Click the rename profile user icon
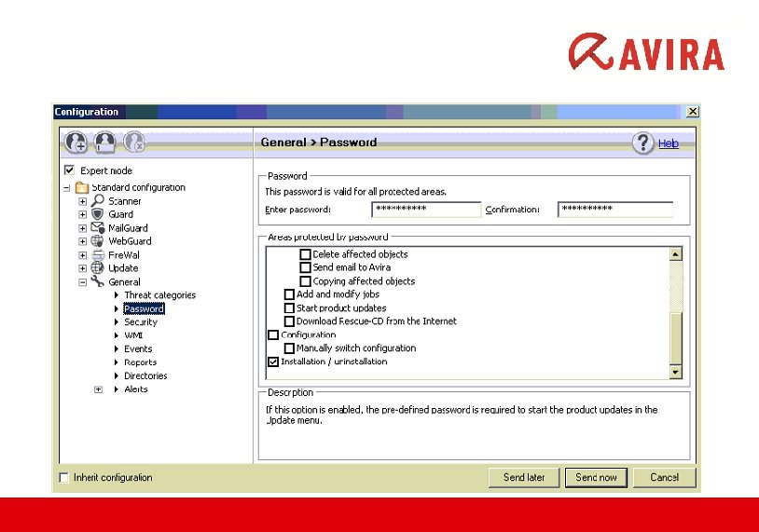759x532 pixels. [x=105, y=143]
